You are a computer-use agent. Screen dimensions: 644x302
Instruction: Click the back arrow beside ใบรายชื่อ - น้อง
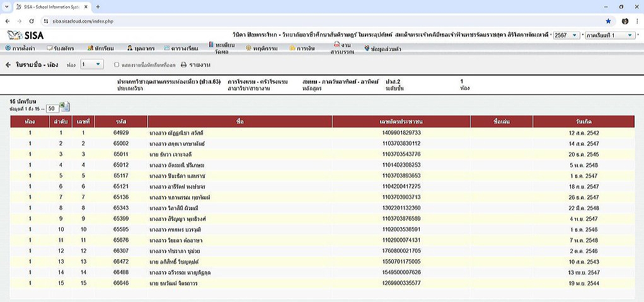(x=8, y=65)
